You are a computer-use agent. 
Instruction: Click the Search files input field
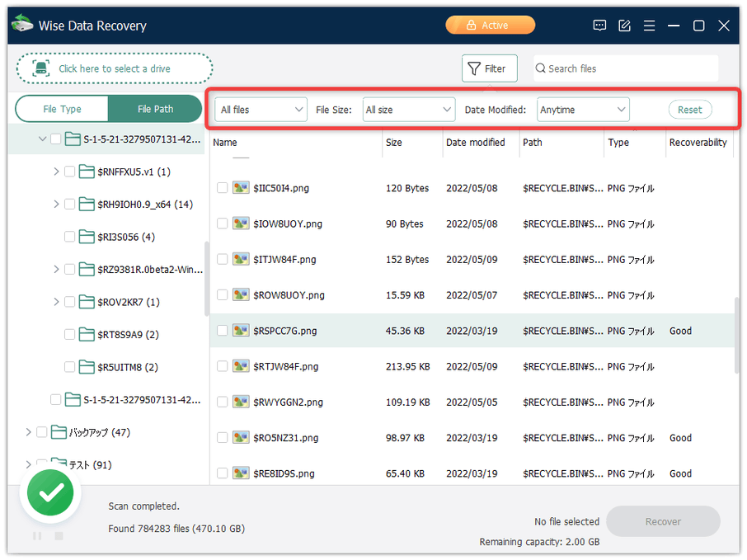click(626, 68)
